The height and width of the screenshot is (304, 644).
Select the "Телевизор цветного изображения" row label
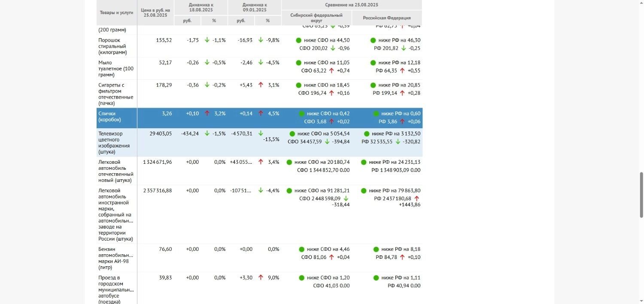point(114,143)
